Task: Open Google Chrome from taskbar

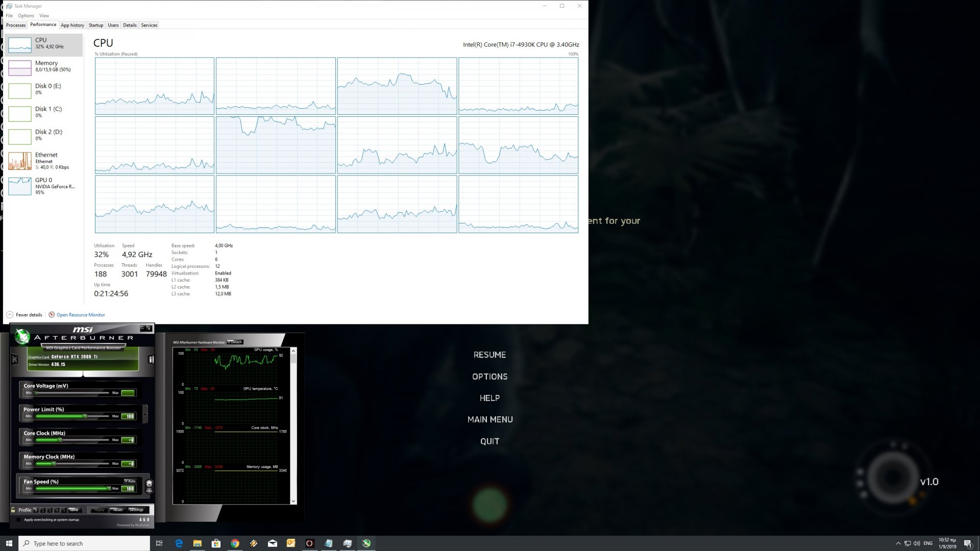Action: tap(235, 543)
